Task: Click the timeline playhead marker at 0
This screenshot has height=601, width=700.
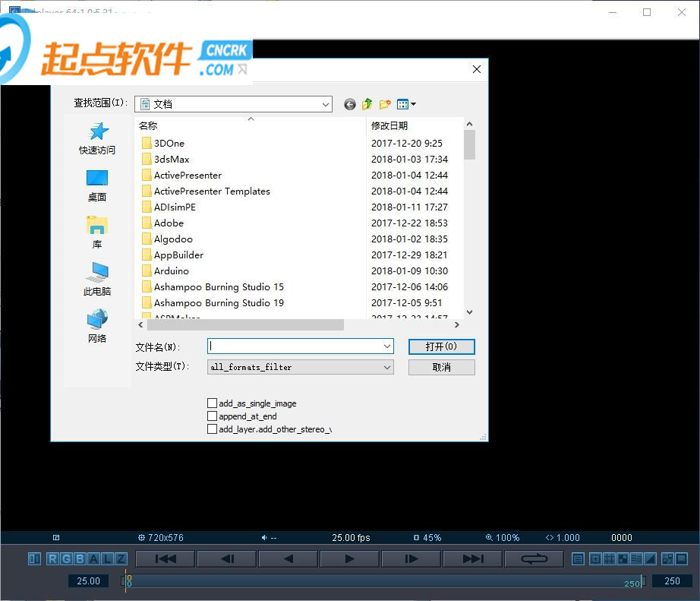Action: [126, 581]
